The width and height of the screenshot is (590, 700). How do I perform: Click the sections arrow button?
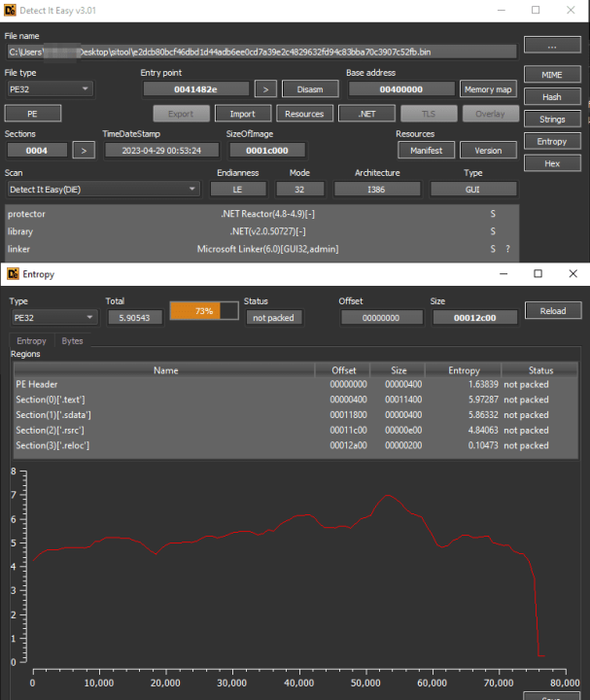84,151
